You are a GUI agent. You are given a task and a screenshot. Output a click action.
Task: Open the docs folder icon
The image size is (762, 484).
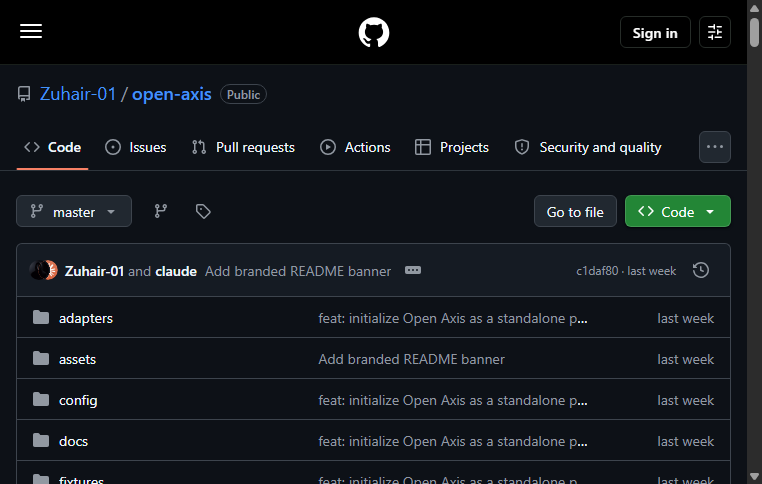pyautogui.click(x=41, y=441)
